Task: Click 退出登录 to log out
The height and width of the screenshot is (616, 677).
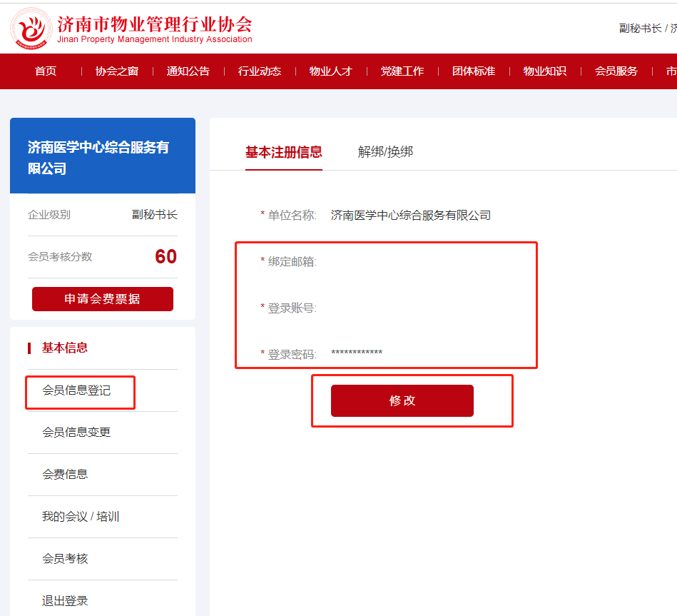Action: (66, 601)
